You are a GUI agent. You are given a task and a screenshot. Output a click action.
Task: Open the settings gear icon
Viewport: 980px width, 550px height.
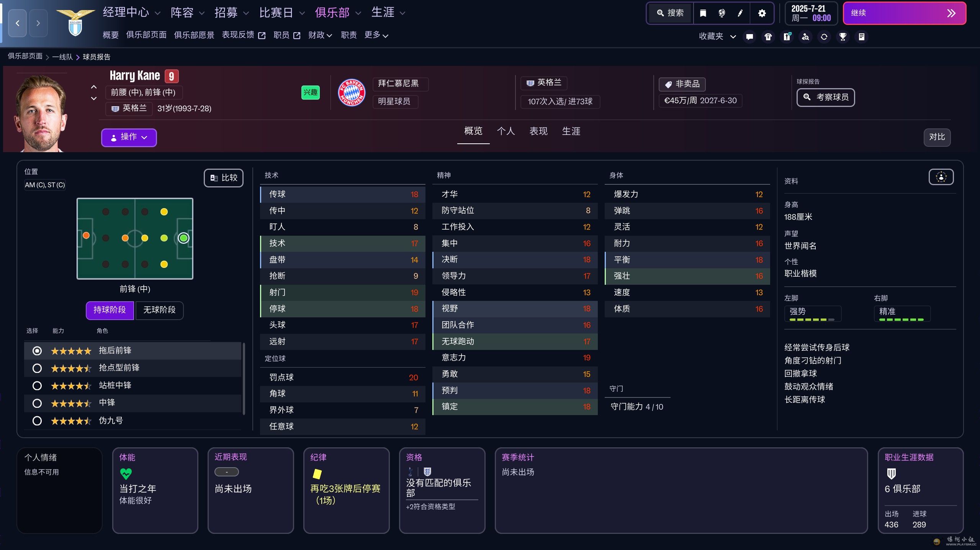point(762,13)
